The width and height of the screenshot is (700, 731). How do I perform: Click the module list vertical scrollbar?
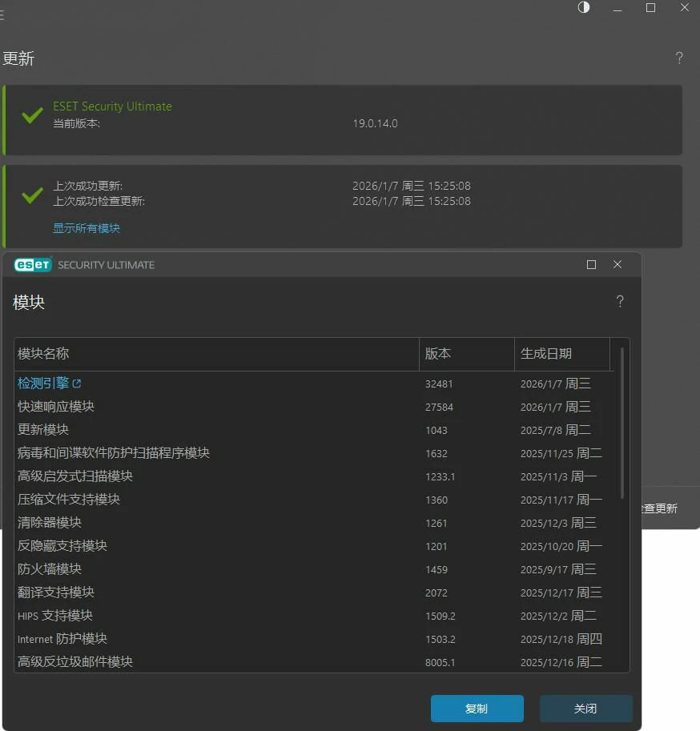622,424
